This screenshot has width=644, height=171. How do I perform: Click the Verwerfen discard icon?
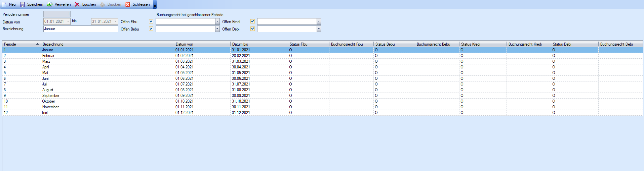click(50, 4)
